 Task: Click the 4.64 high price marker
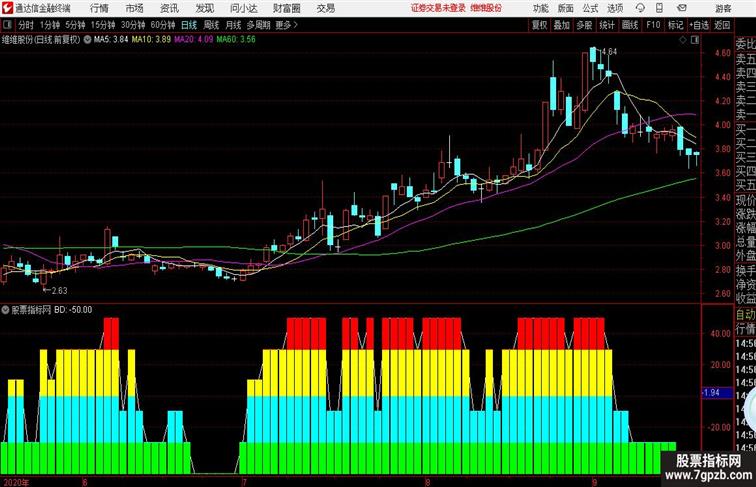click(x=608, y=52)
